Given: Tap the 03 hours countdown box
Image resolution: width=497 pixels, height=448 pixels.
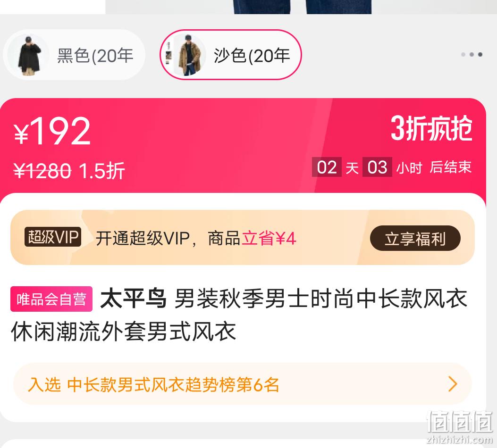Looking at the screenshot, I should point(377,167).
